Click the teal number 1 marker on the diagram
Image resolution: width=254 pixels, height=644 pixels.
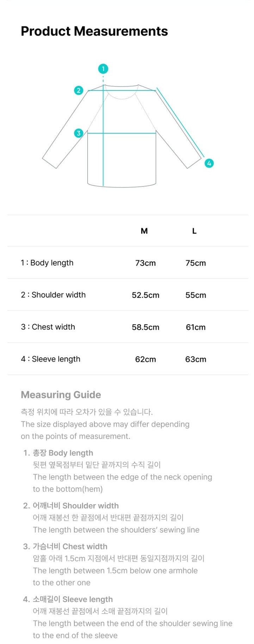click(x=103, y=69)
